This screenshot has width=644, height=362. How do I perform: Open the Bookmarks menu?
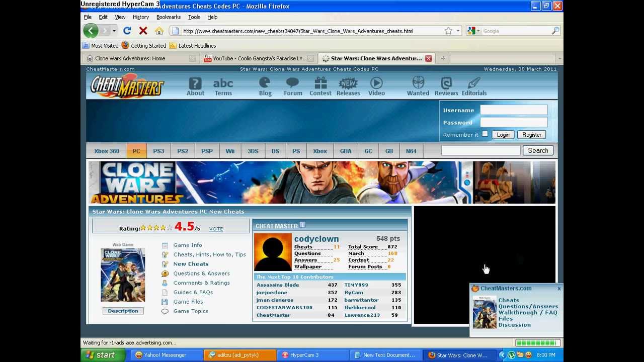pyautogui.click(x=168, y=17)
